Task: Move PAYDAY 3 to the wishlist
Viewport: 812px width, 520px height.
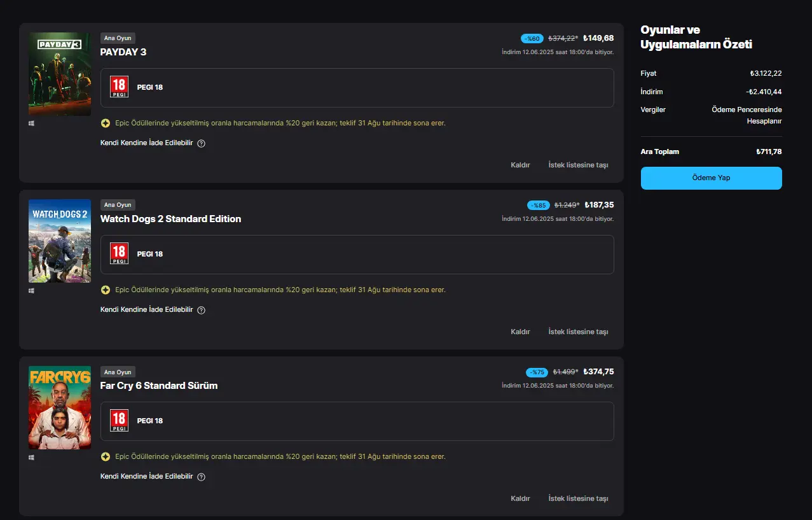Action: pos(578,165)
